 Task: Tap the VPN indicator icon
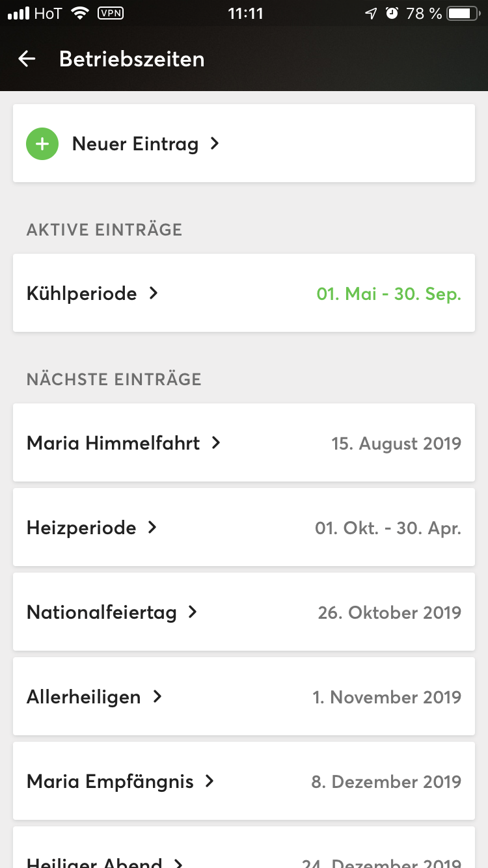[x=111, y=13]
